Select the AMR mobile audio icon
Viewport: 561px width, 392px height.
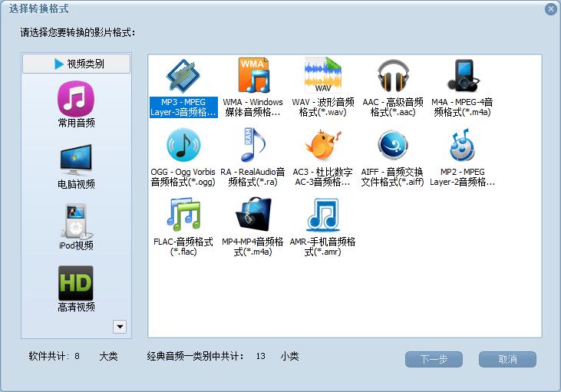point(323,214)
